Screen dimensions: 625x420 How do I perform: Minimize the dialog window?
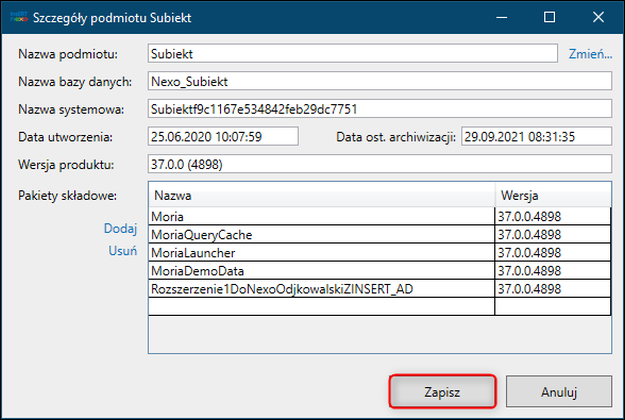point(501,17)
